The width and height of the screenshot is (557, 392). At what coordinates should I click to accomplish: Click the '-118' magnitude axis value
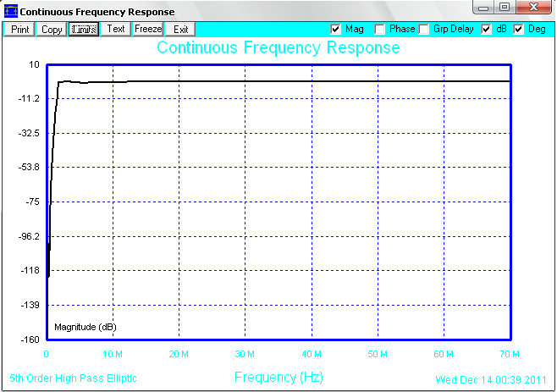click(30, 270)
